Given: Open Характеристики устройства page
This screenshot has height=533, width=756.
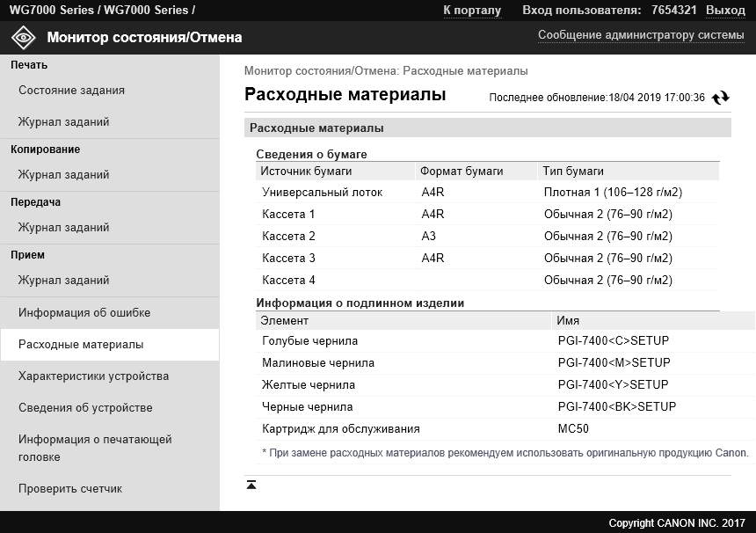Looking at the screenshot, I should tap(94, 376).
